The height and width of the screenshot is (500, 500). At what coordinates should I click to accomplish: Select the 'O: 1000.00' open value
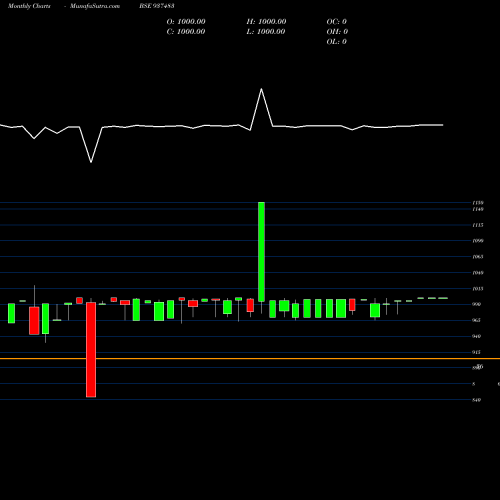(x=186, y=22)
